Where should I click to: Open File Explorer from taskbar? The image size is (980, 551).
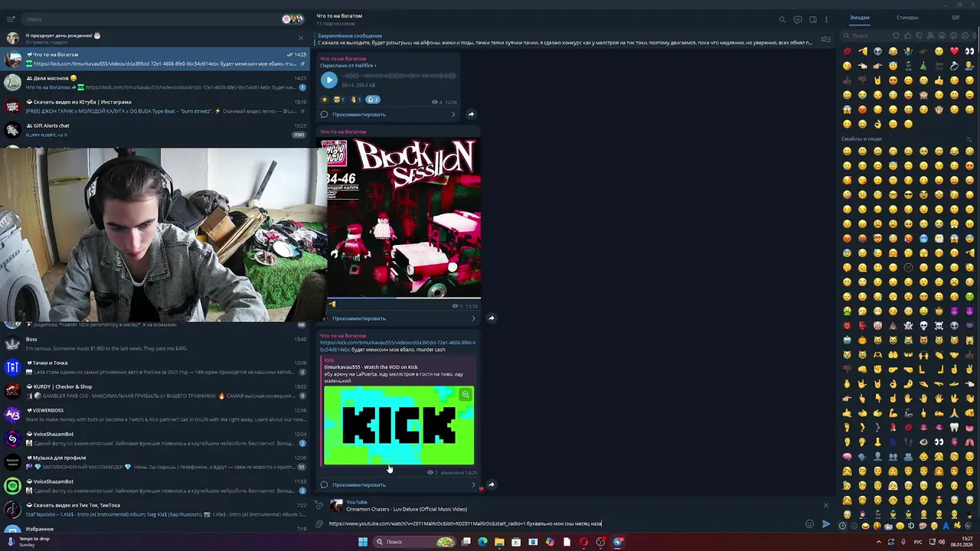click(x=499, y=542)
